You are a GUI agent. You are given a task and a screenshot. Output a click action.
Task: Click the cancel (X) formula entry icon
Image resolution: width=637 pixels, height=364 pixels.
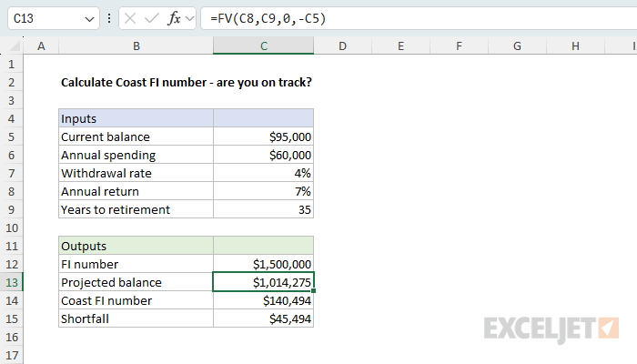130,18
